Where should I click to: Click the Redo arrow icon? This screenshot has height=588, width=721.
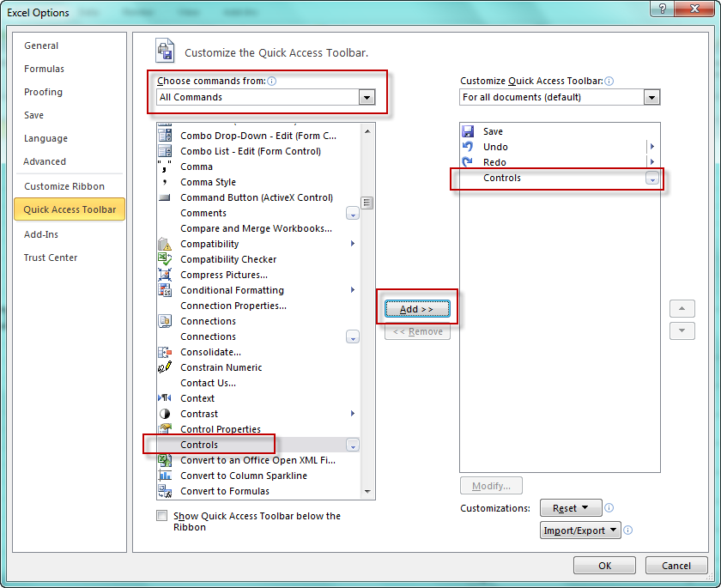click(x=468, y=162)
